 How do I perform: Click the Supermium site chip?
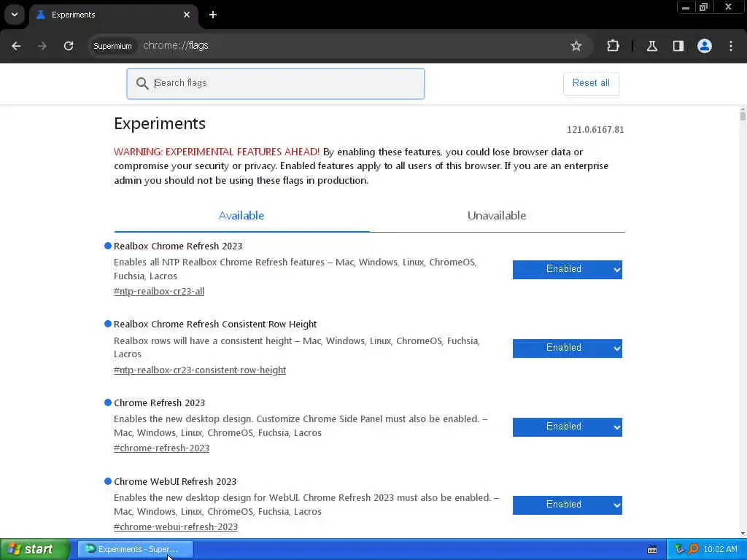(x=112, y=46)
